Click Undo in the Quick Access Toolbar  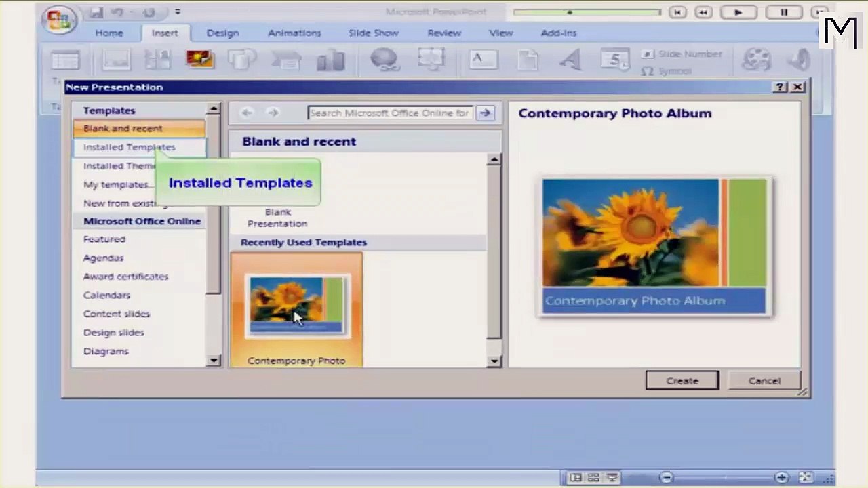119,12
